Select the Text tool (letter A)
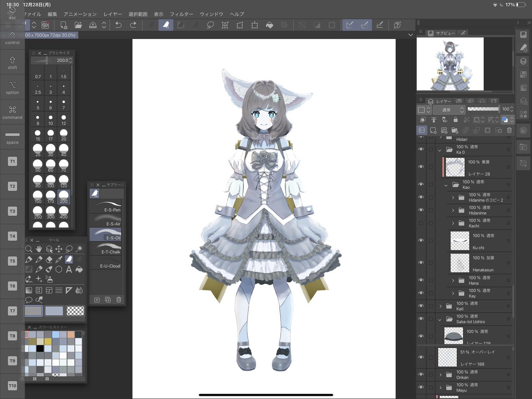The height and width of the screenshot is (399, 532). tap(69, 269)
